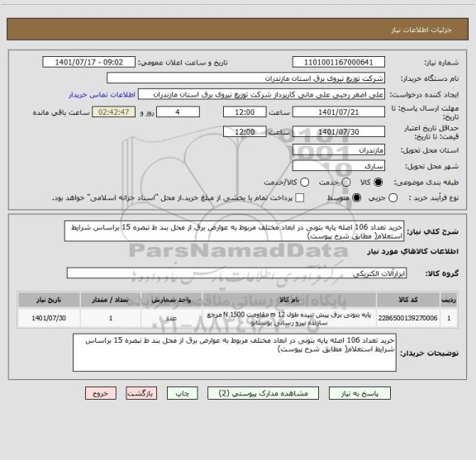Screen dimensions: 476x460
Task: Click delivery province field مازندران
Action: click(339, 150)
